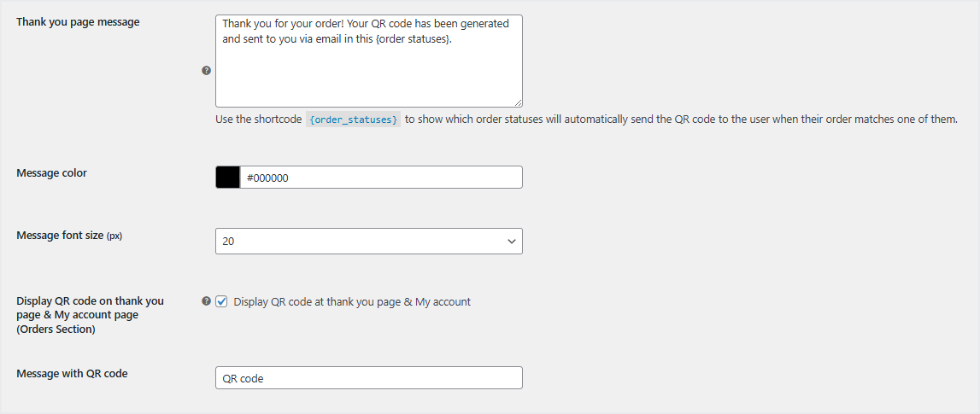Click the help icon beside the message textarea
This screenshot has height=414, width=980.
coord(206,71)
